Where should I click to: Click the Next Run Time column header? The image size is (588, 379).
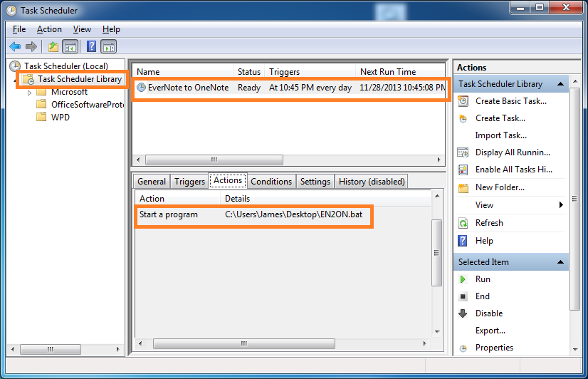tap(401, 72)
